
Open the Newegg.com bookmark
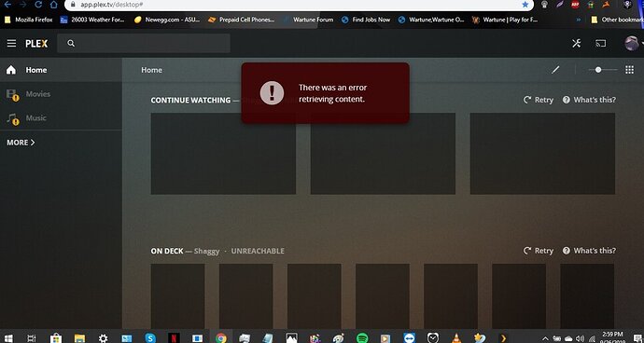click(x=167, y=20)
